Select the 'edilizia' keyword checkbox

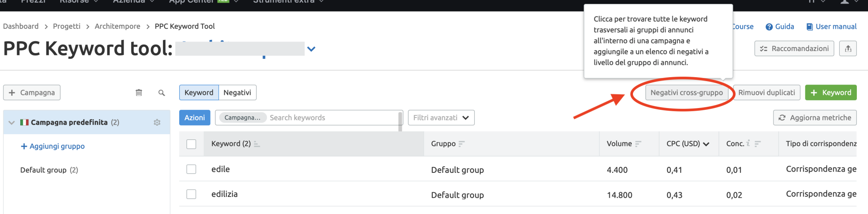[x=191, y=194]
